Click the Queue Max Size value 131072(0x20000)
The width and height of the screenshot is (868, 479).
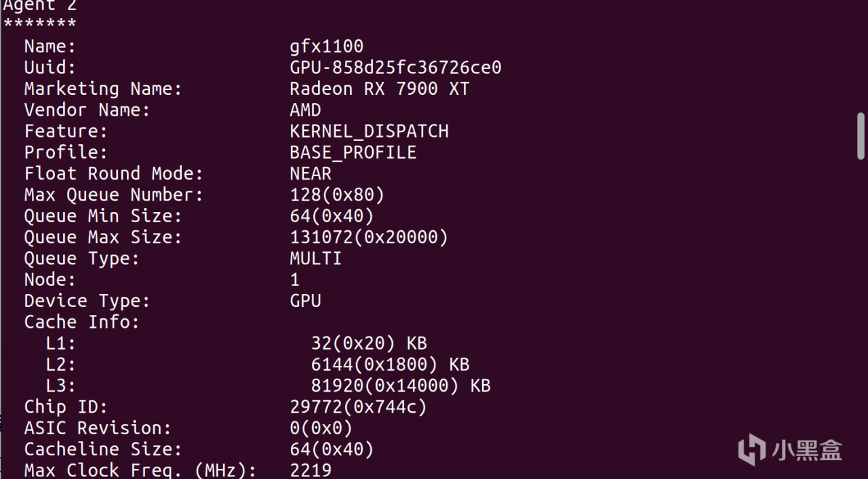[x=369, y=237]
